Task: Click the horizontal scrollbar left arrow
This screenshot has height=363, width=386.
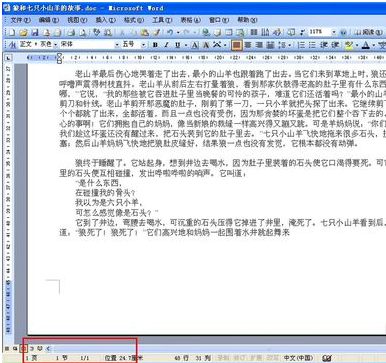Action: [x=48, y=349]
